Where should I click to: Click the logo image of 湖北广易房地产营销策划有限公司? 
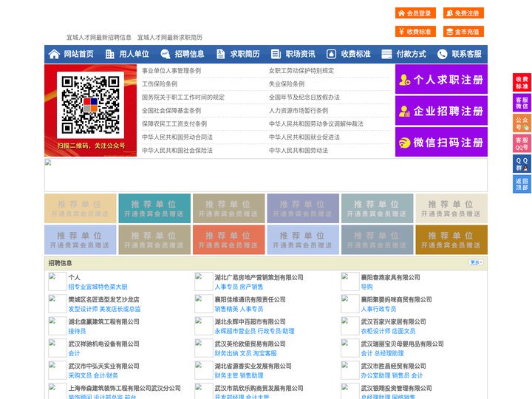pyautogui.click(x=204, y=282)
